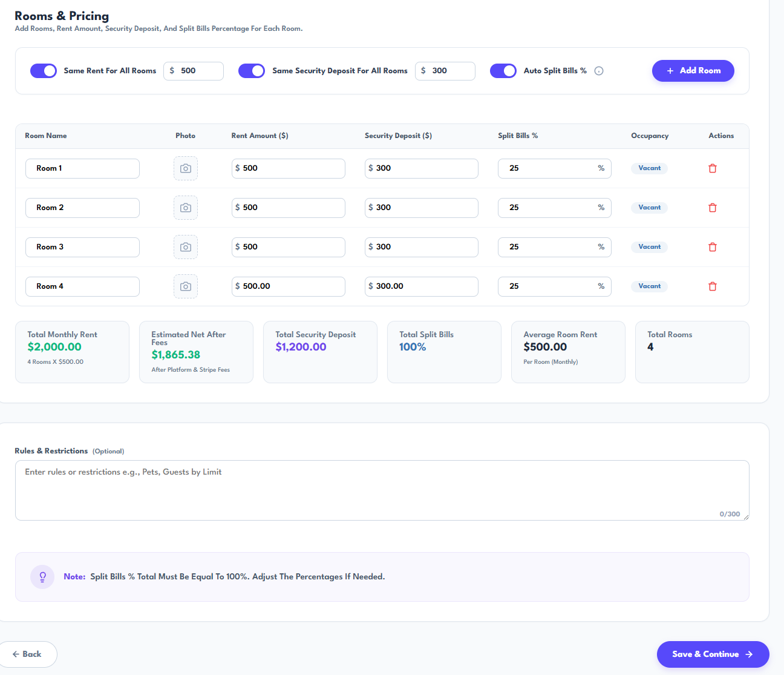
Task: Upload photo for Room 1 camera icon
Action: 186,168
